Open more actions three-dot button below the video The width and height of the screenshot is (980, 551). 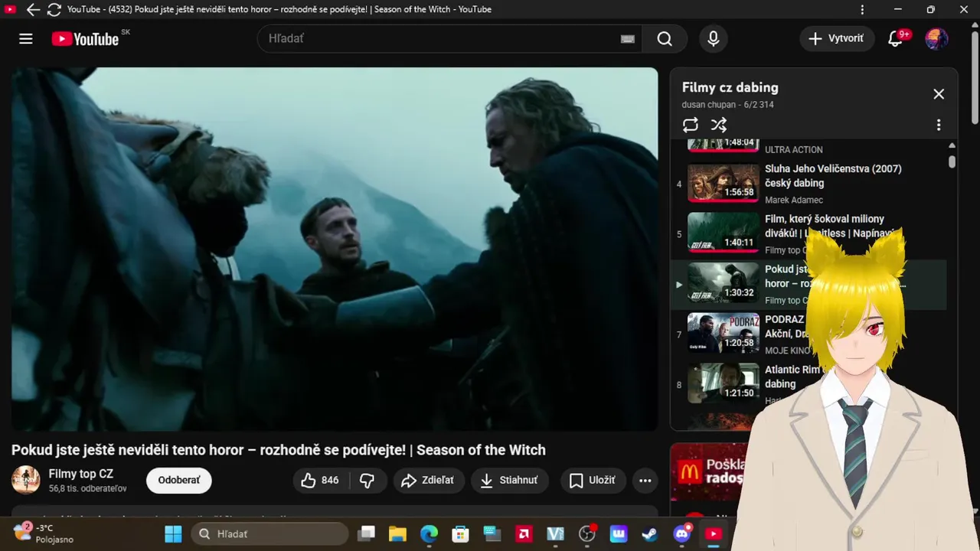[x=645, y=481]
